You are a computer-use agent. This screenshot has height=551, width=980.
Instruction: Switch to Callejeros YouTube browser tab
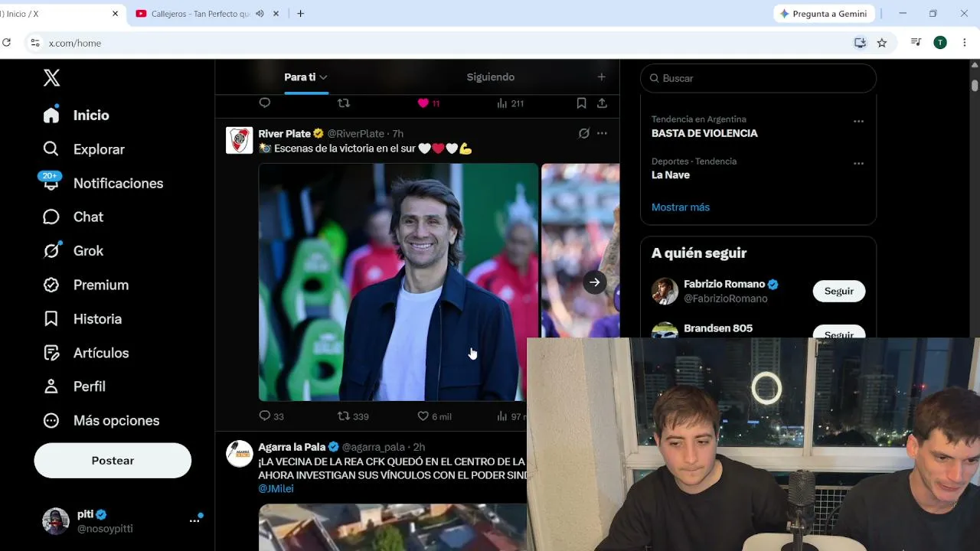coord(201,14)
